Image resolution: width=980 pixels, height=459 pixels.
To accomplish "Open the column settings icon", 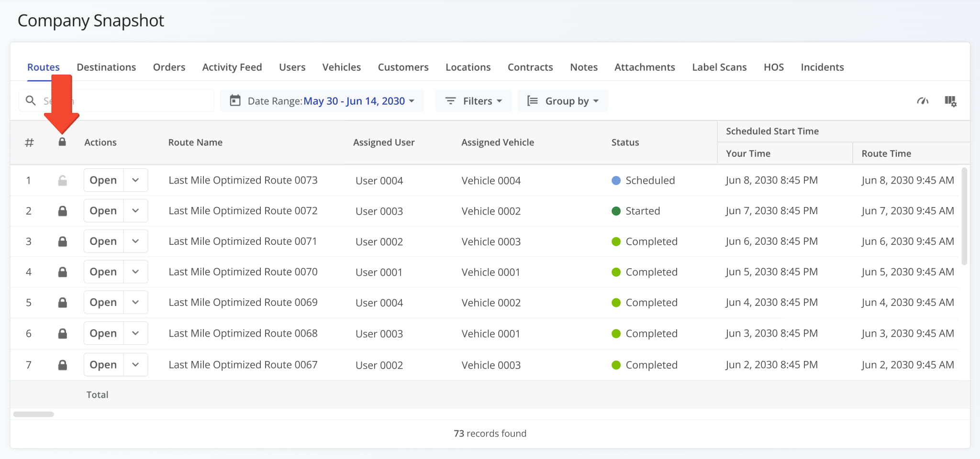I will coord(950,101).
